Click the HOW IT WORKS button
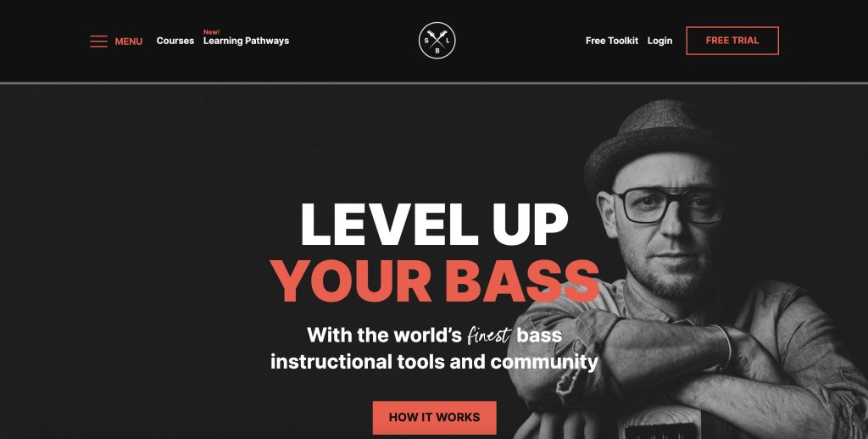 [435, 418]
